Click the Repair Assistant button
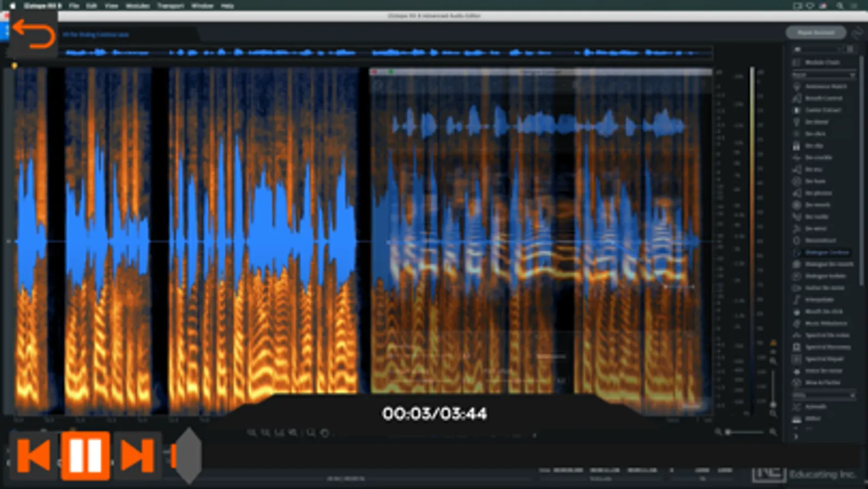The width and height of the screenshot is (868, 489). point(815,33)
